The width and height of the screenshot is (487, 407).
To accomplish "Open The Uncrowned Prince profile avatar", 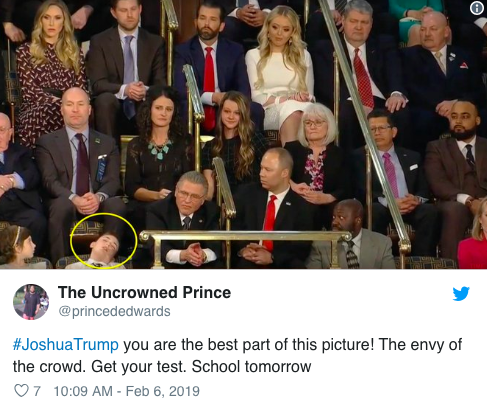I will coord(31,302).
